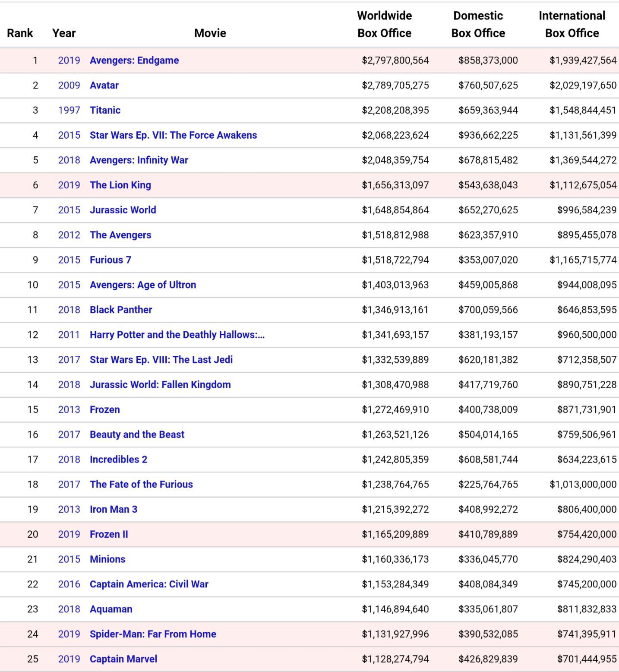The width and height of the screenshot is (619, 672).
Task: Click the Year column header
Action: [x=64, y=33]
